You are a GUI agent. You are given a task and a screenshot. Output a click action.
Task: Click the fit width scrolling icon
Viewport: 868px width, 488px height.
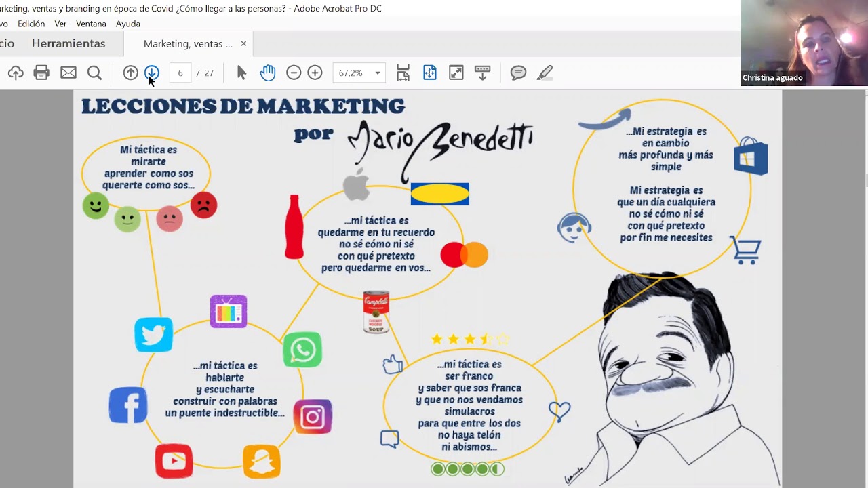[x=403, y=73]
